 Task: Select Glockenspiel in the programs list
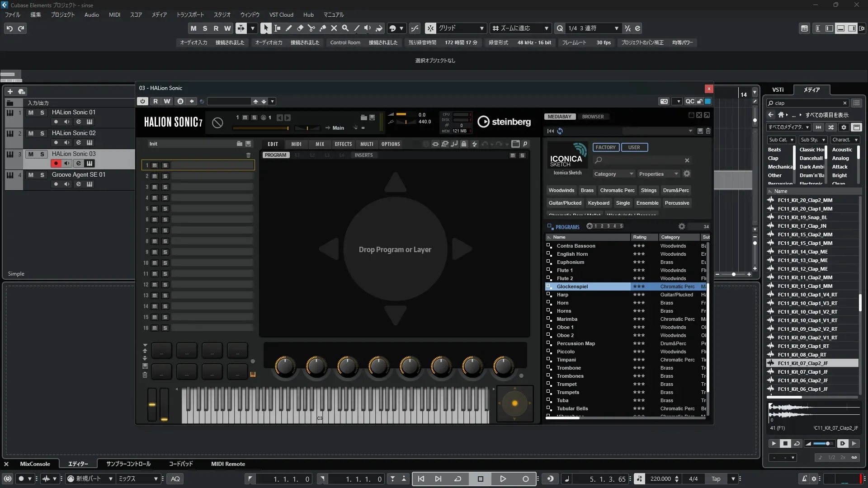572,286
